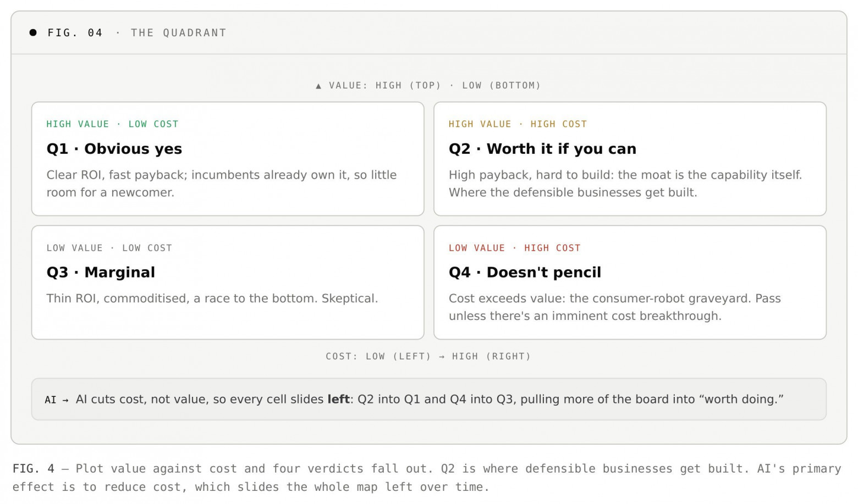Select the Q4 Doesn't pencil heading

tap(525, 273)
